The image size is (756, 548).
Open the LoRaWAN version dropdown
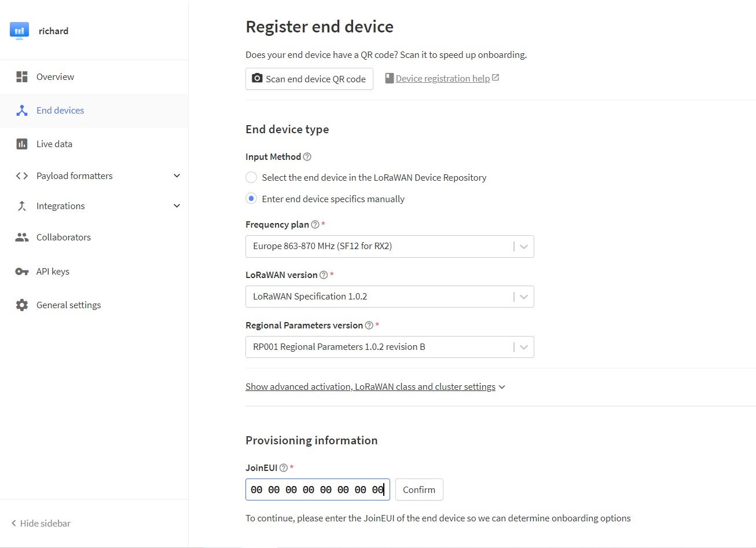[x=389, y=297]
